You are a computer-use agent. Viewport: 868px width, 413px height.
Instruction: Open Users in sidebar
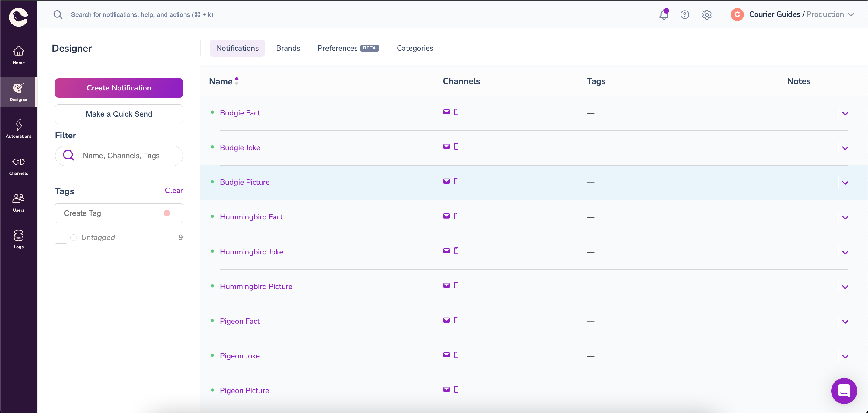[18, 203]
